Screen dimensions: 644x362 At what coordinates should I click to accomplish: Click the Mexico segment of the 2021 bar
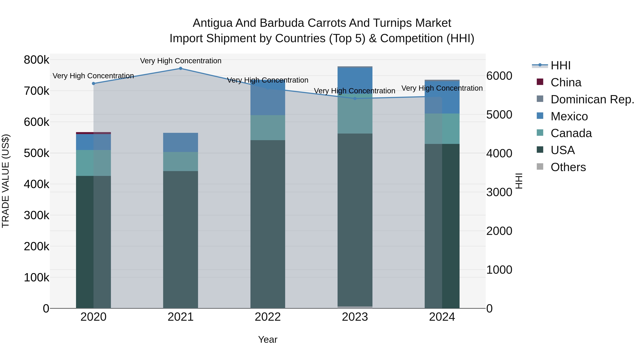tap(180, 142)
